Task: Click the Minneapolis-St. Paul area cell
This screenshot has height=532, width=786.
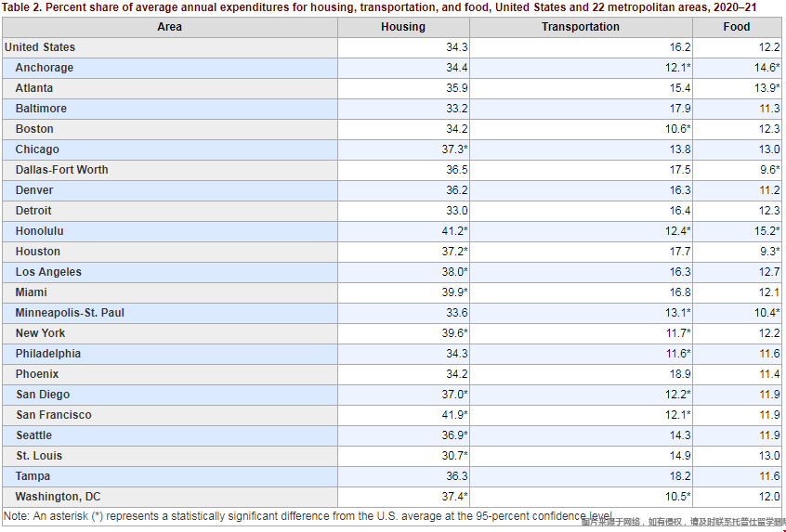Action: pyautogui.click(x=70, y=313)
